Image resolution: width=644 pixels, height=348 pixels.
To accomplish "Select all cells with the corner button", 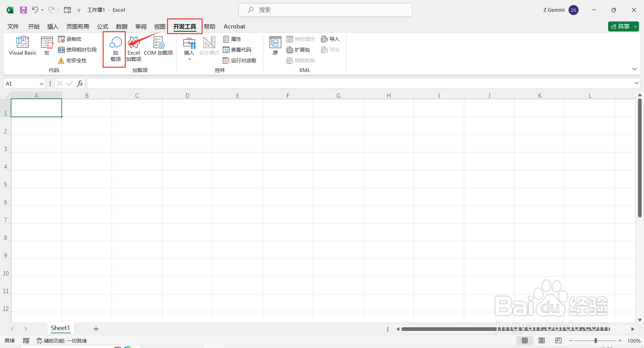I will (x=6, y=95).
